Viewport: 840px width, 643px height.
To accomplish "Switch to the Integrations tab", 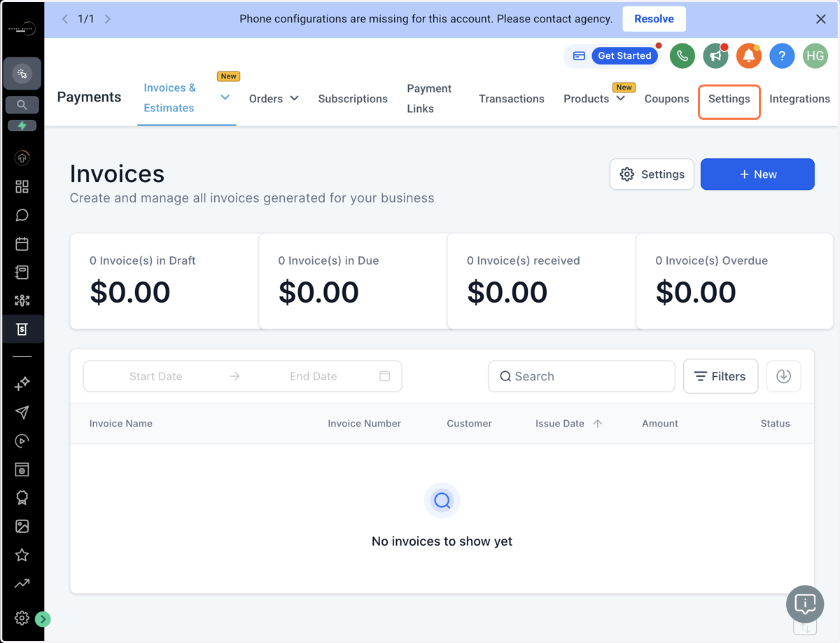I will (799, 99).
